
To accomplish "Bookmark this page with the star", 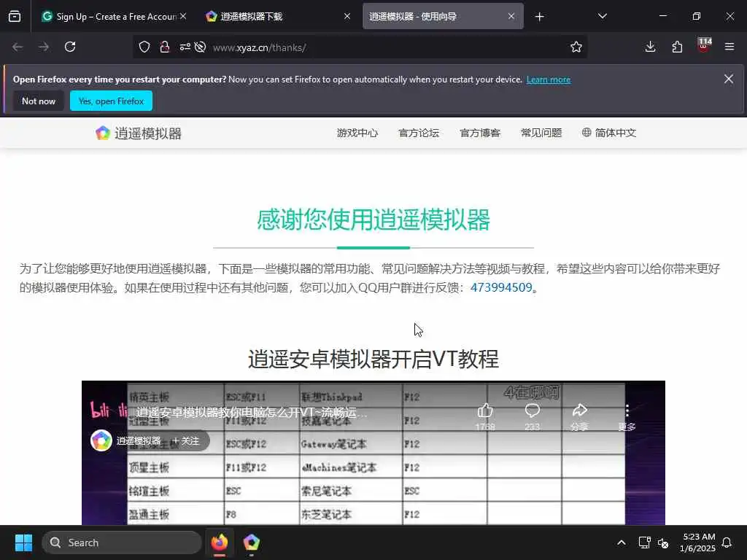I will pyautogui.click(x=576, y=47).
